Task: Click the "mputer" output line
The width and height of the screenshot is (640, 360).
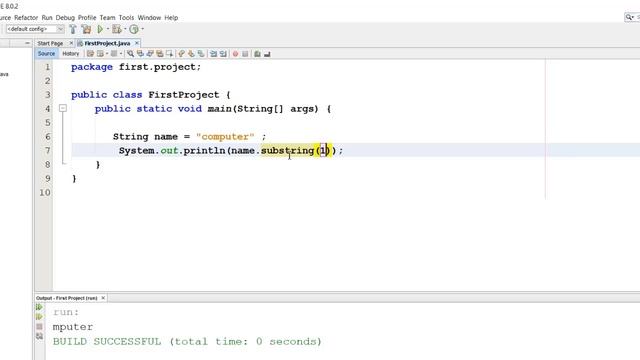Action: tap(73, 327)
